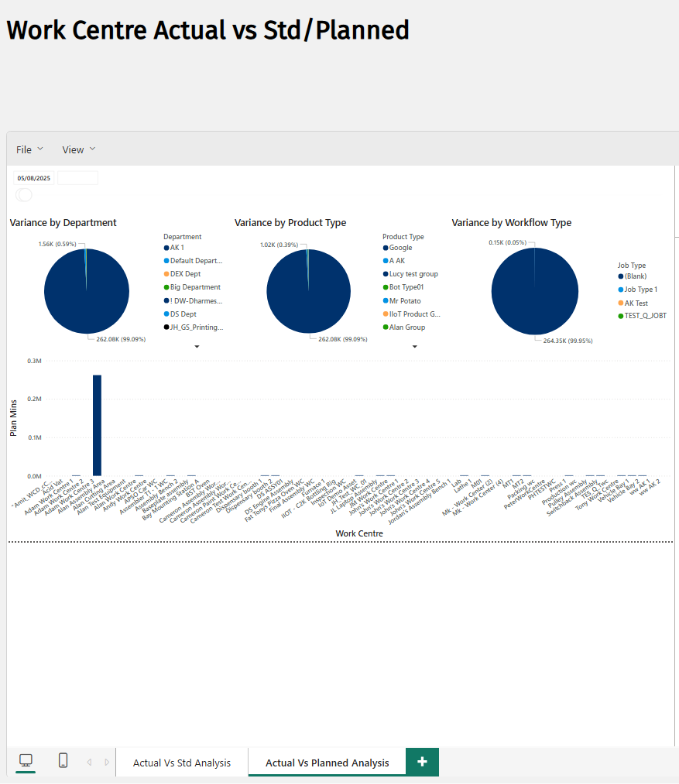Viewport: 679px width, 784px height.
Task: Click the Variance by Department pie chart
Action: coord(86,291)
